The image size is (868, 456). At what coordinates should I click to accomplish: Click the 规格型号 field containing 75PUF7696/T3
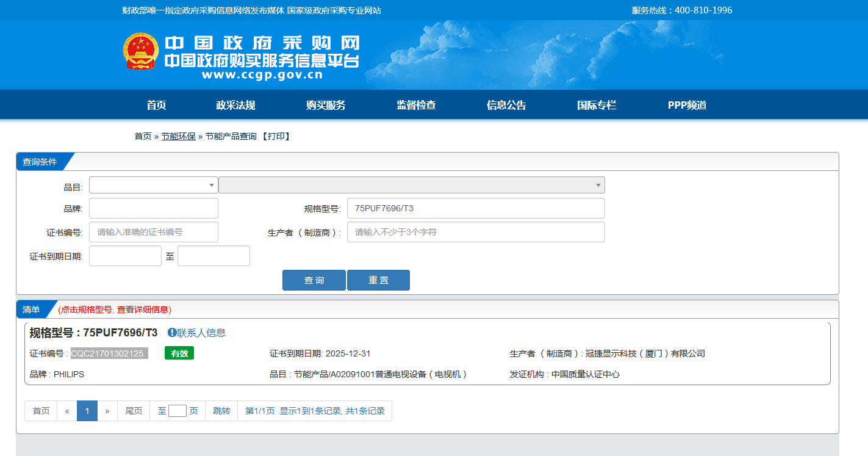coord(476,208)
